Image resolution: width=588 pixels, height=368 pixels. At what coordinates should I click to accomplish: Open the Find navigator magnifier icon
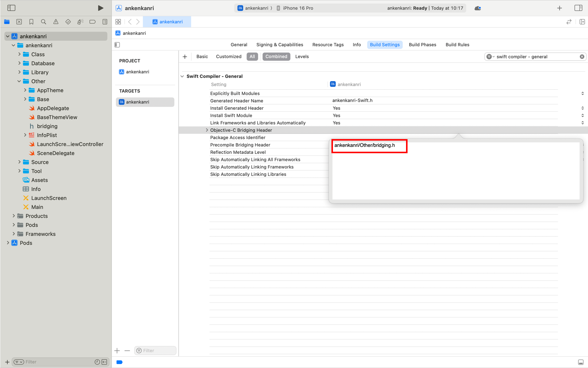coord(44,22)
